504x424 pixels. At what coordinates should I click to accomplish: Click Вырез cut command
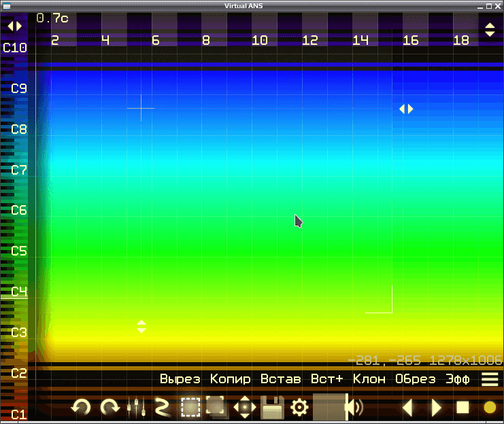coord(180,379)
